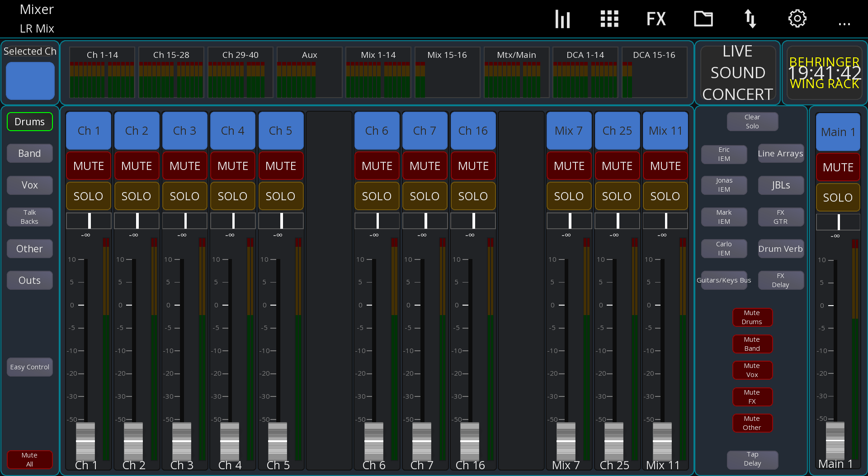Open the Meters view icon
The image size is (868, 476).
562,19
